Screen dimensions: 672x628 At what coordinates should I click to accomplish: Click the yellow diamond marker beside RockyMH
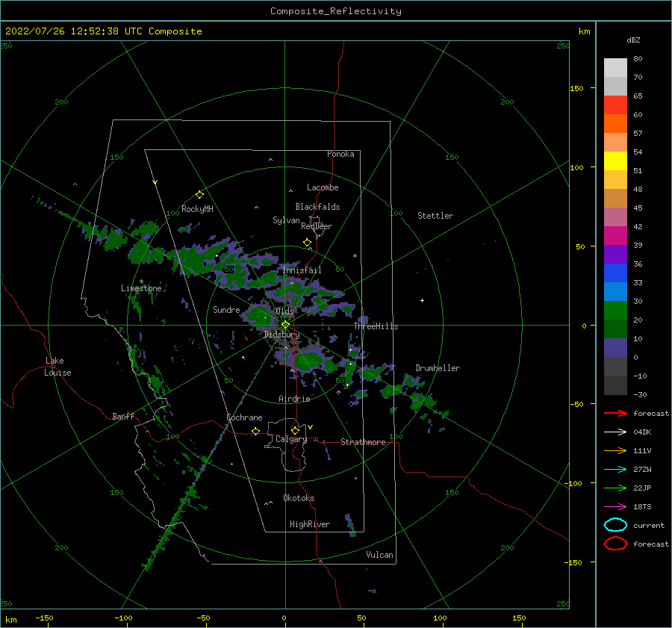[x=199, y=195]
